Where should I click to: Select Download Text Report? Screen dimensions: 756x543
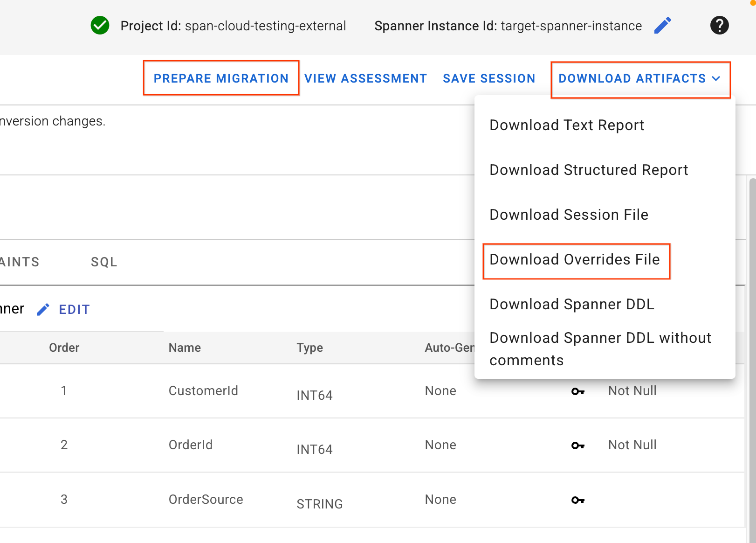point(566,125)
